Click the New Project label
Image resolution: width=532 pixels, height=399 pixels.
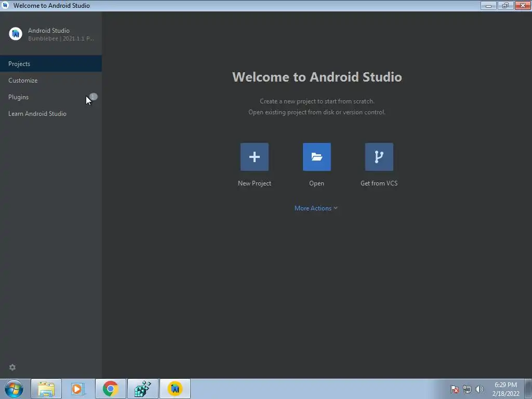click(x=255, y=183)
